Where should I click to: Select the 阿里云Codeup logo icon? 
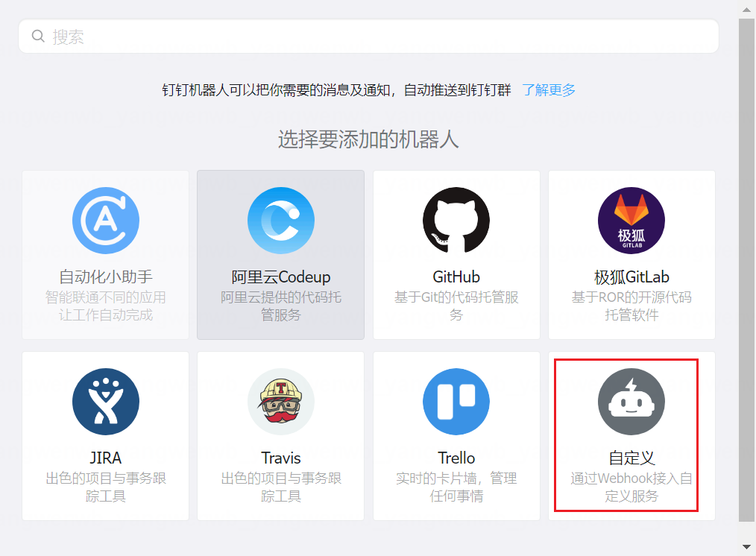tap(280, 221)
